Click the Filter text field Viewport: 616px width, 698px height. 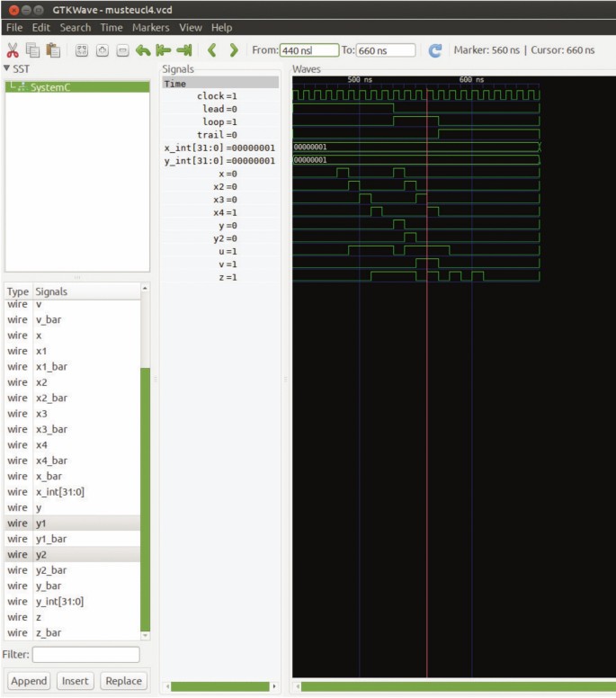86,655
